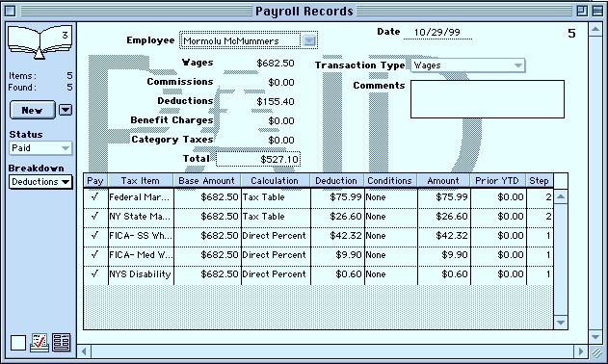Viewport: 608px width, 364px height.
Task: Expand the Breakdown dropdown showing Deductions
Action: [x=40, y=182]
